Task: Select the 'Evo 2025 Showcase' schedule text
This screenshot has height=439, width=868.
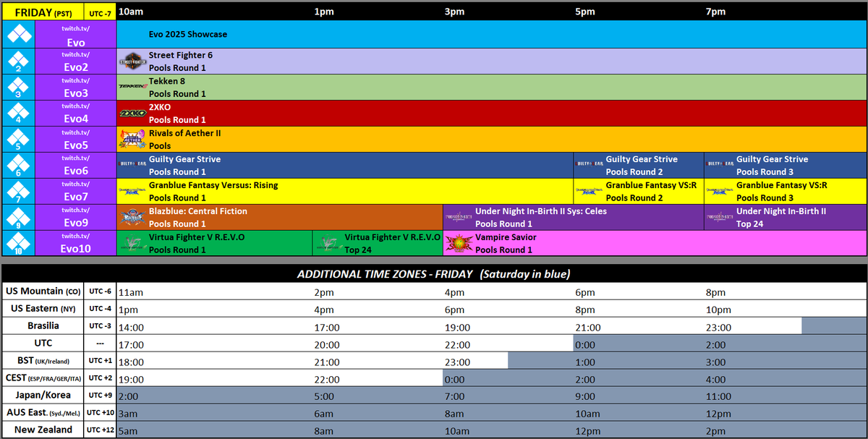Action: click(188, 35)
